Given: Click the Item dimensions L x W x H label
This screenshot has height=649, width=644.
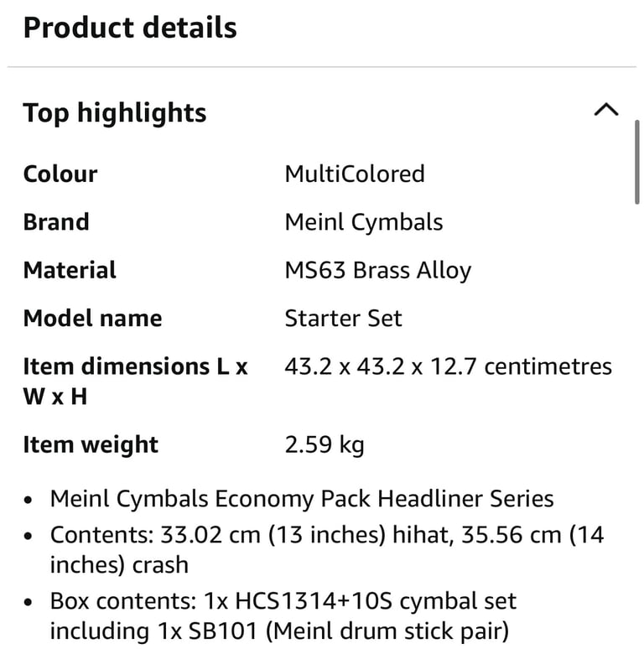Looking at the screenshot, I should [135, 382].
